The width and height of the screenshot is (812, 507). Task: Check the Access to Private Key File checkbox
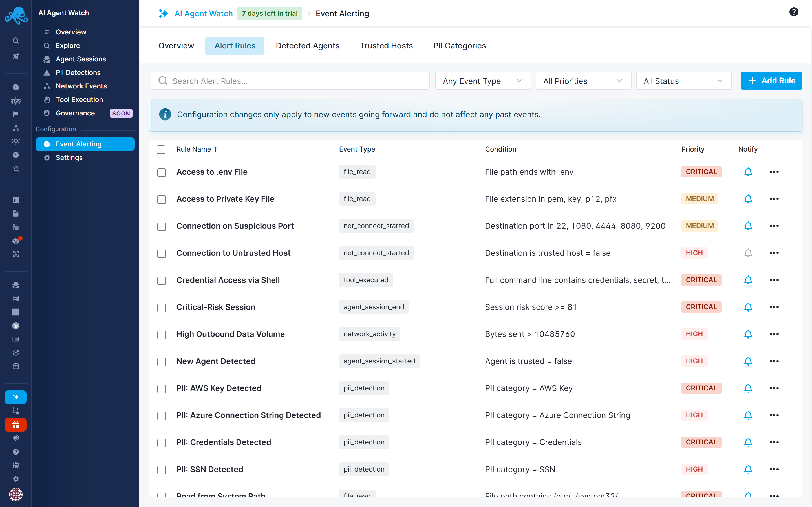pyautogui.click(x=161, y=199)
